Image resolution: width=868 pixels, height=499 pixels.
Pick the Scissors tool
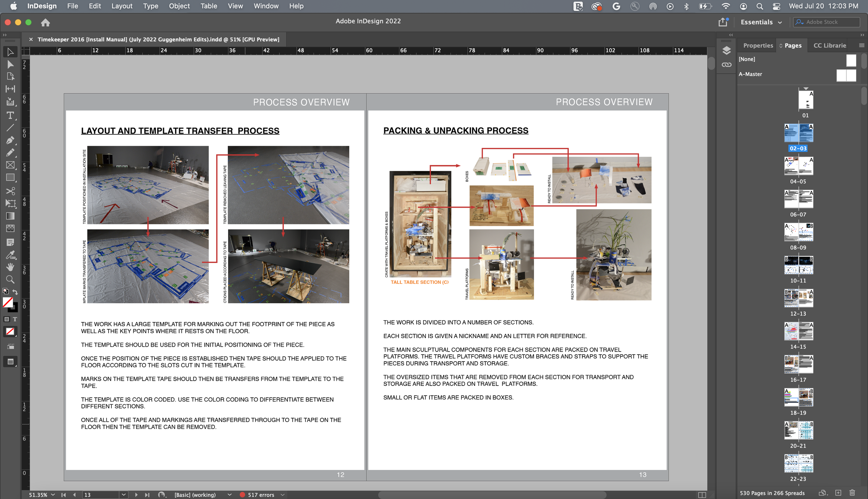[x=10, y=191]
